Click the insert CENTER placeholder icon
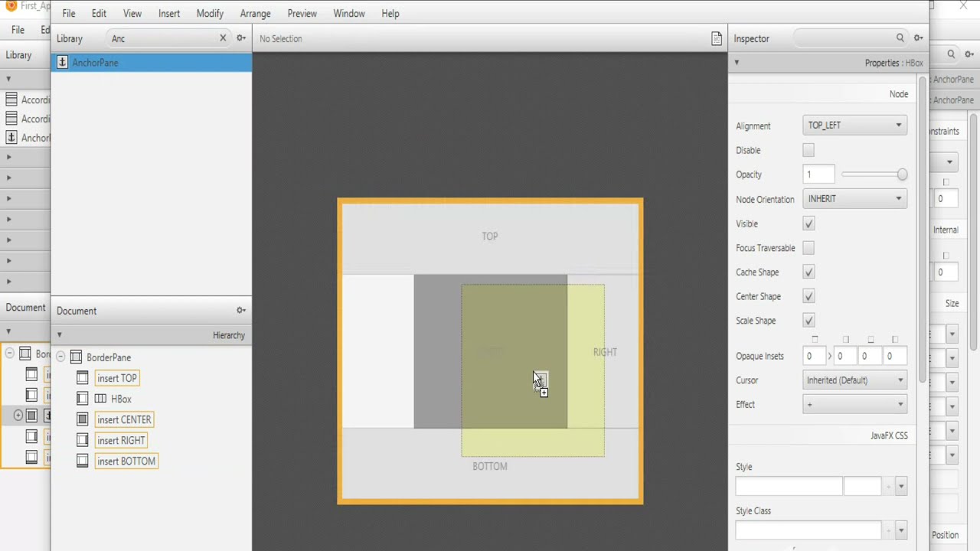980x551 pixels. (x=83, y=419)
